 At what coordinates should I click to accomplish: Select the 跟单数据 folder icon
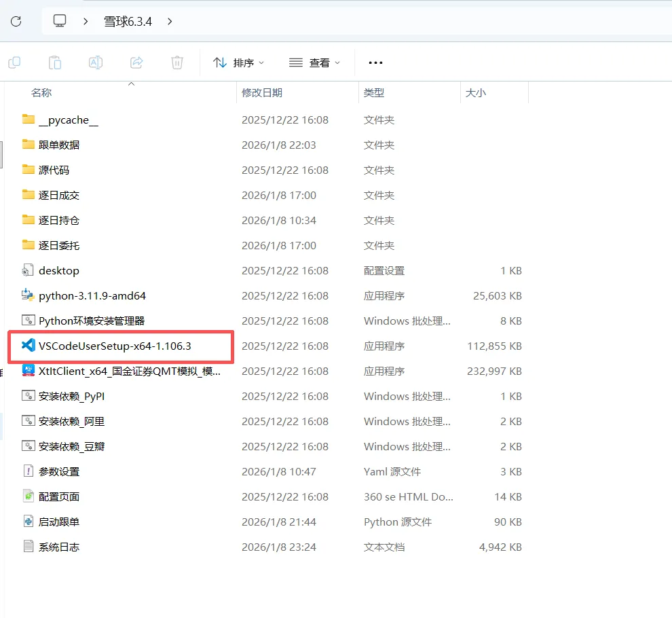[29, 144]
